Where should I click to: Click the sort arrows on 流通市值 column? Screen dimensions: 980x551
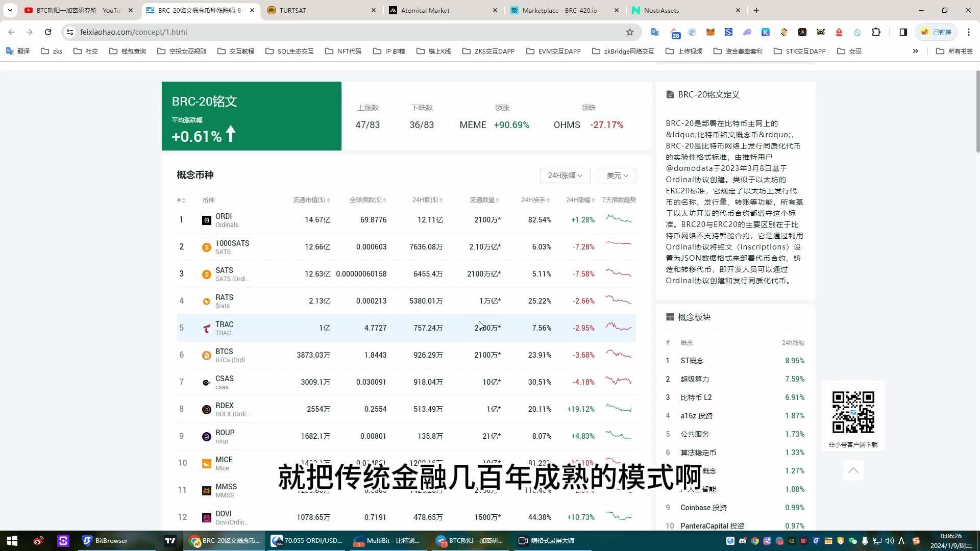[x=329, y=199]
